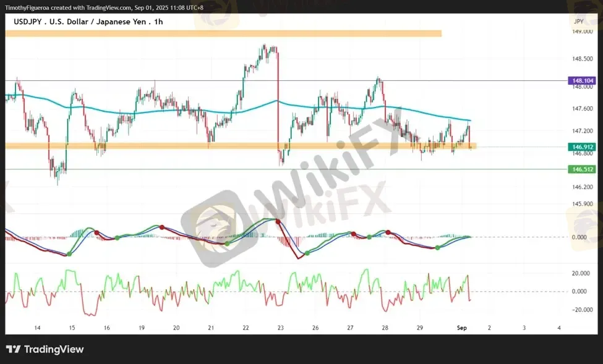Image resolution: width=603 pixels, height=364 pixels.
Task: Click the TimothyFigueroa created with TradingView.com header text
Action: coord(104,7)
